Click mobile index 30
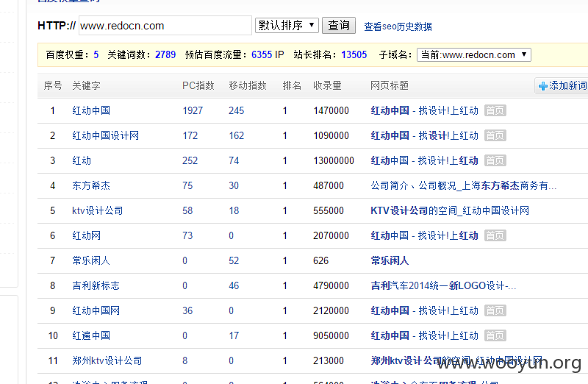 (234, 186)
